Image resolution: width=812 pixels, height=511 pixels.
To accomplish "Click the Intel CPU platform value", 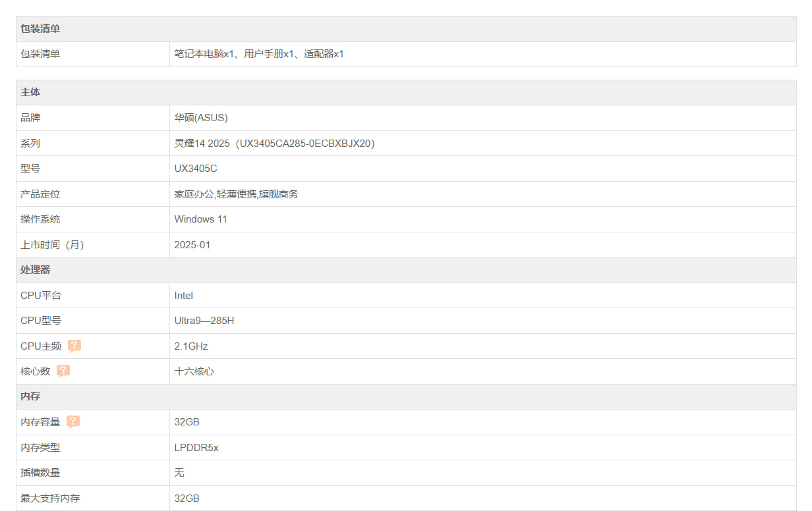I will click(184, 296).
